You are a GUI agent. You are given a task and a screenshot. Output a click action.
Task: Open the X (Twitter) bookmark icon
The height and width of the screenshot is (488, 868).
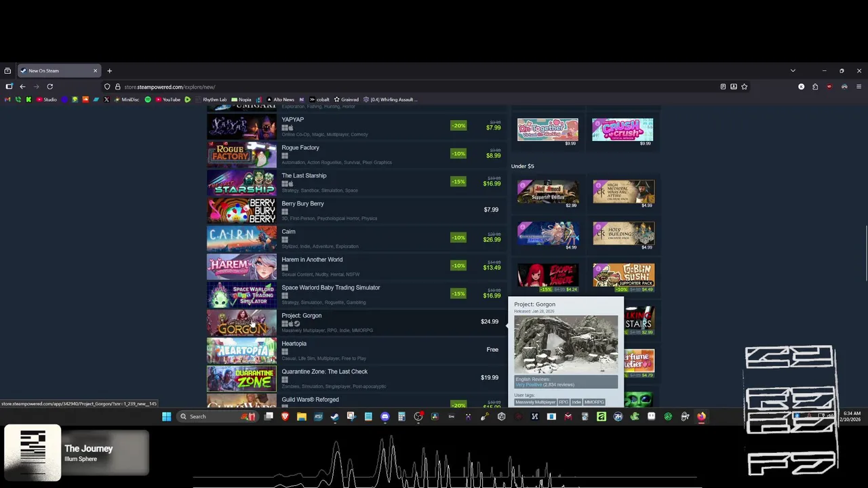[x=106, y=100]
